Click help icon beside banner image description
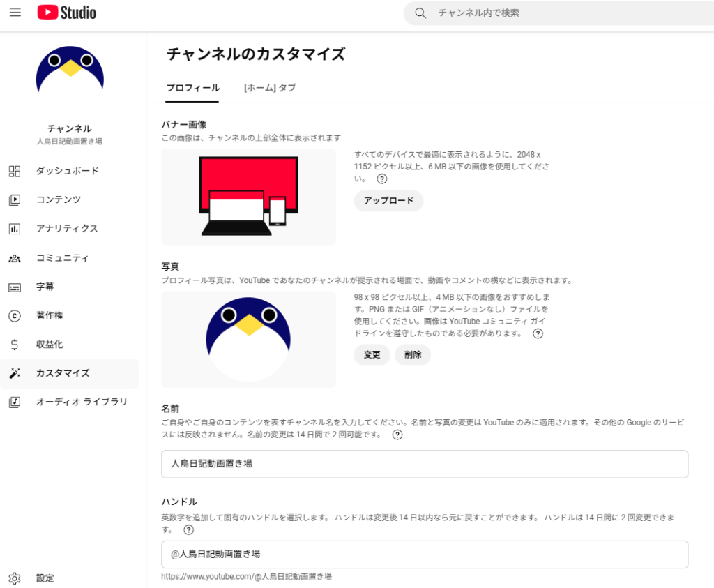The height and width of the screenshot is (588, 714). tap(382, 179)
